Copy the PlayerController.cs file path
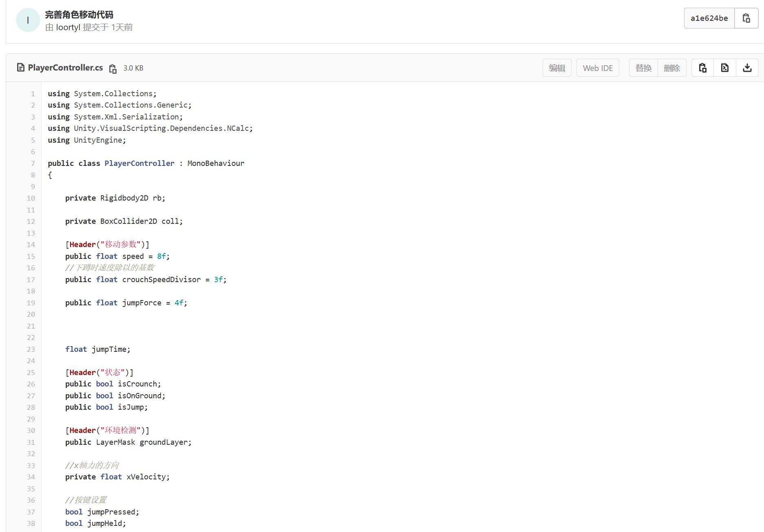Screen dimensions: 764x532 pyautogui.click(x=113, y=68)
